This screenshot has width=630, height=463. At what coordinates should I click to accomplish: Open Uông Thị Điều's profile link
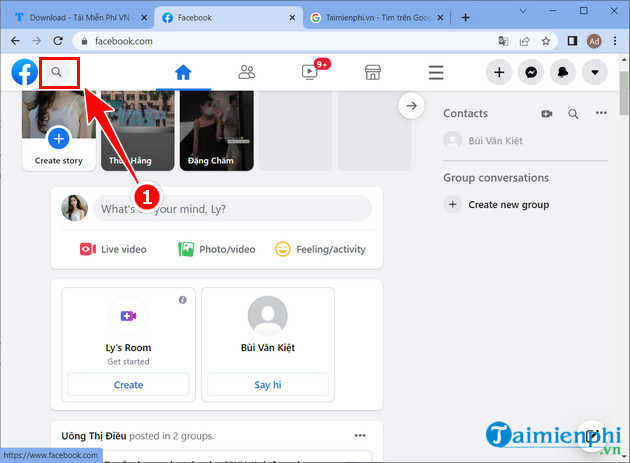pos(94,436)
